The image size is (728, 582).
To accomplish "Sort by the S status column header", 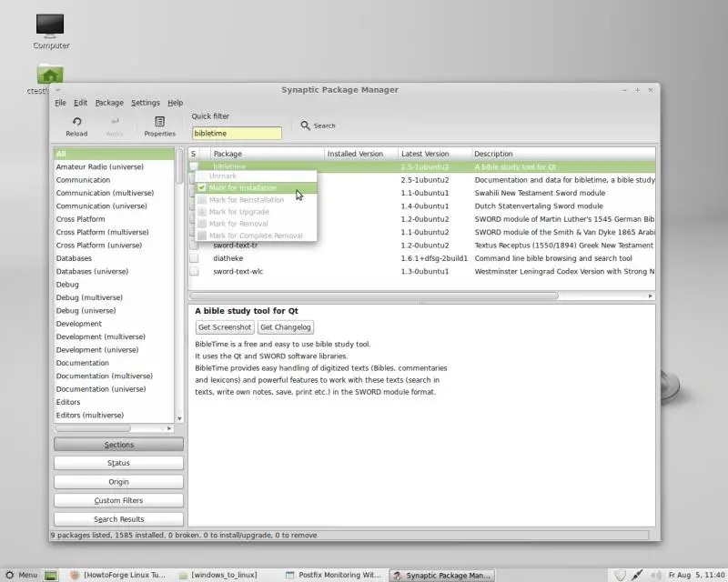I will 194,154.
